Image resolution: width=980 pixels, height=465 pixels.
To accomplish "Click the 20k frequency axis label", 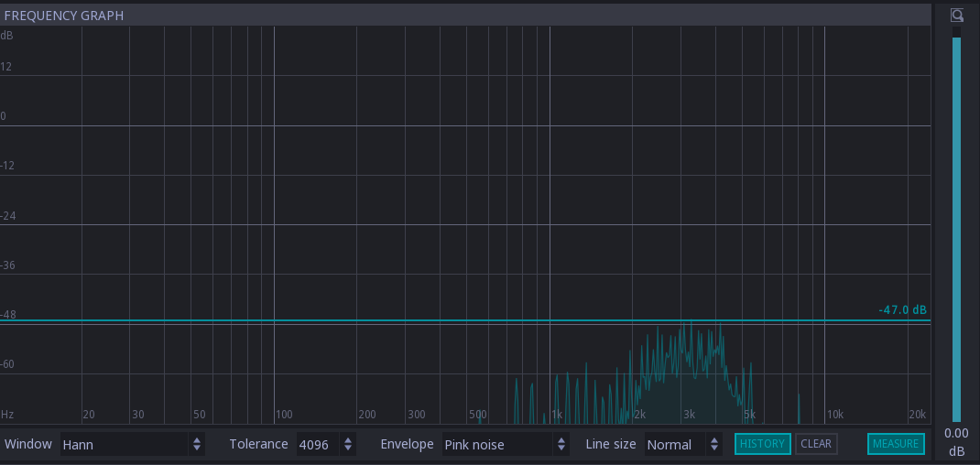I will point(917,415).
